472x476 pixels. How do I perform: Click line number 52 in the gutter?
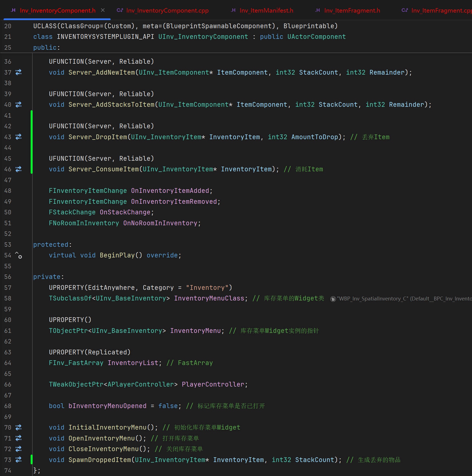(x=8, y=234)
